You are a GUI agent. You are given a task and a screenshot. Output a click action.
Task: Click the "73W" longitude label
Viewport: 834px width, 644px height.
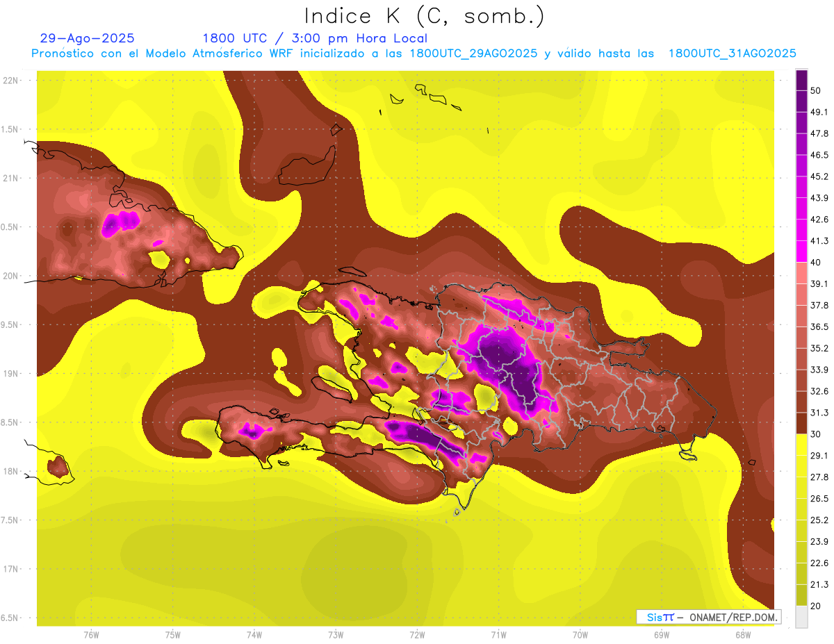coord(336,635)
